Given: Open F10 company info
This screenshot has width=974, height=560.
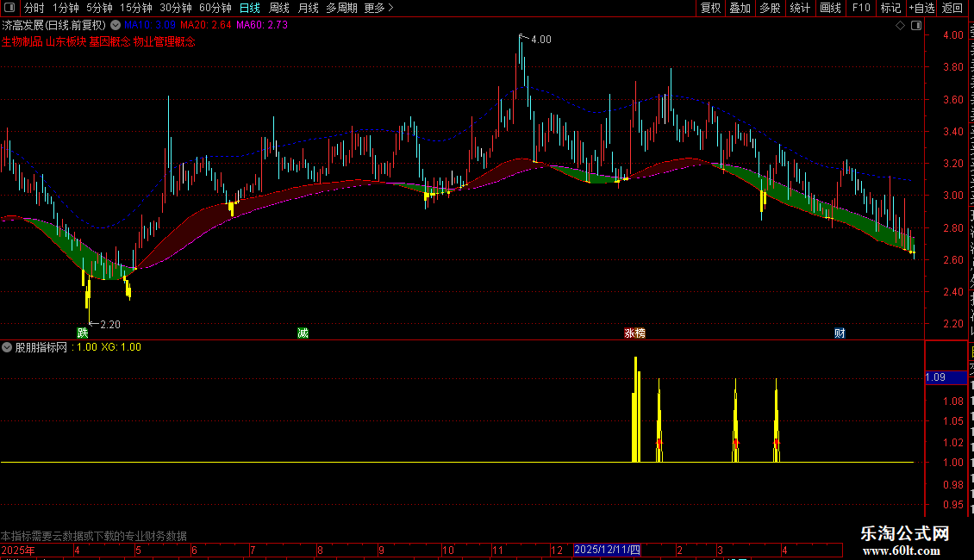Looking at the screenshot, I should [861, 8].
